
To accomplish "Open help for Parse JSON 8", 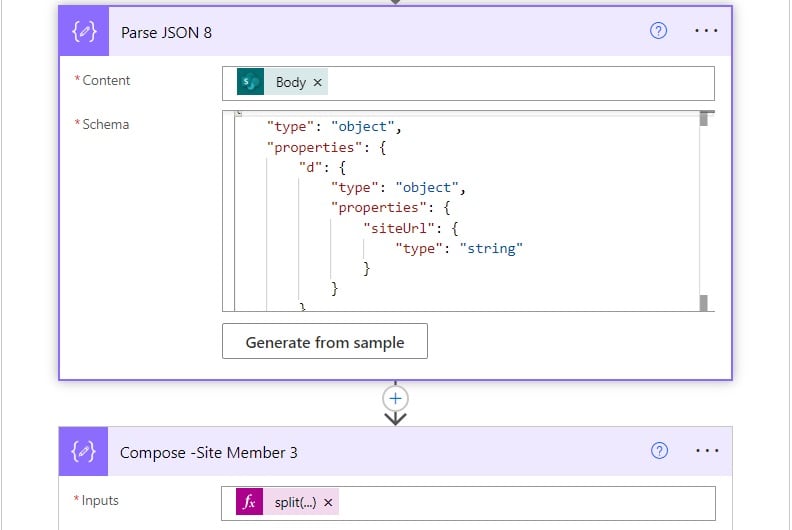I will point(658,31).
